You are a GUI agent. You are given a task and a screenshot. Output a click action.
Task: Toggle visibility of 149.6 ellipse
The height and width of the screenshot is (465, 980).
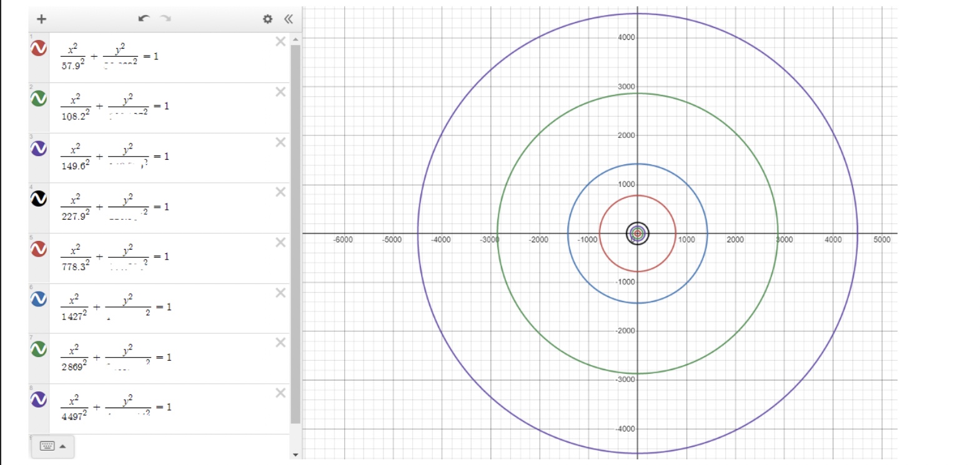click(x=39, y=149)
